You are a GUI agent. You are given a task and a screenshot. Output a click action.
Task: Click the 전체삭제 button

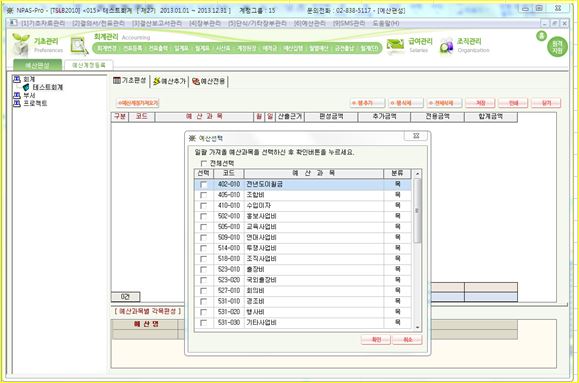(444, 103)
